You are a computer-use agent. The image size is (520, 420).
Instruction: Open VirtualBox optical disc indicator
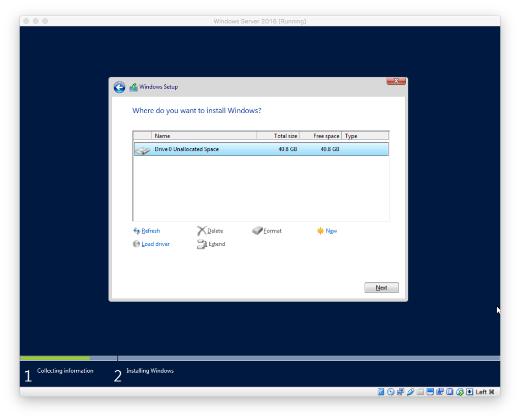pyautogui.click(x=391, y=392)
